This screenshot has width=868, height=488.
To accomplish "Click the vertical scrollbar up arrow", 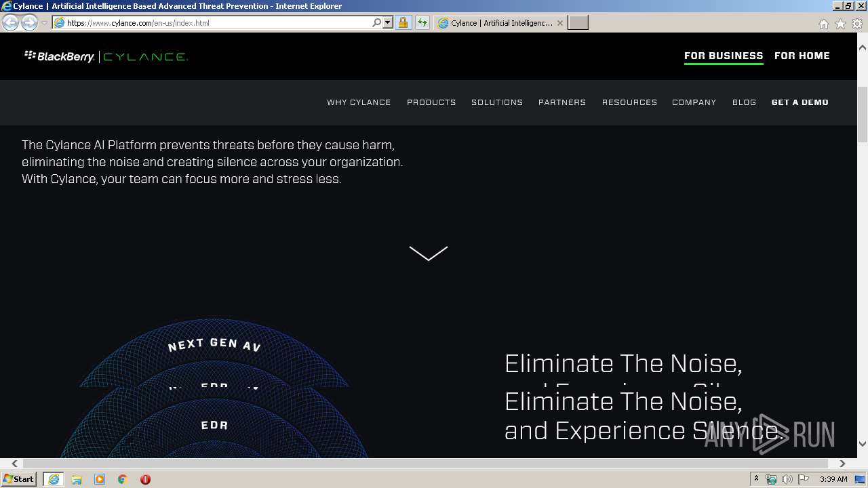I will coord(863,47).
